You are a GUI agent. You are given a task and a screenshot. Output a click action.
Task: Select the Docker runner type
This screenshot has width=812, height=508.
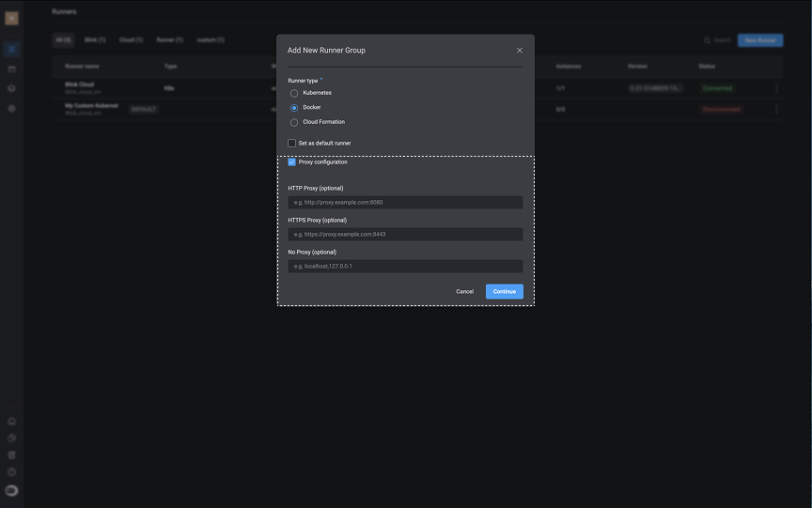[x=294, y=108]
